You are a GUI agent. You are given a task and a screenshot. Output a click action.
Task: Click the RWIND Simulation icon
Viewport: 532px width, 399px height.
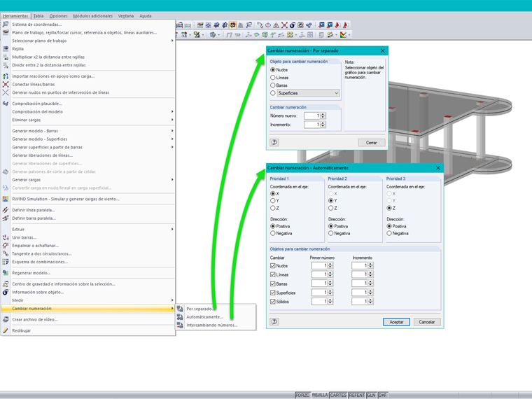click(6, 199)
